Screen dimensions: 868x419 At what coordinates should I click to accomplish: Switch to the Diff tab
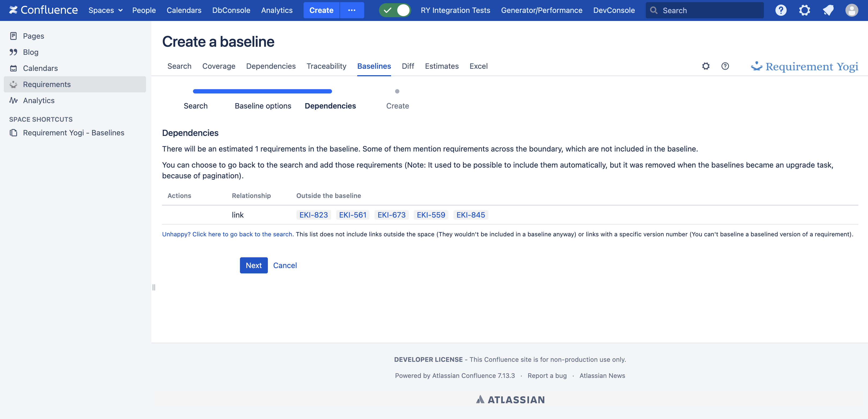coord(407,66)
